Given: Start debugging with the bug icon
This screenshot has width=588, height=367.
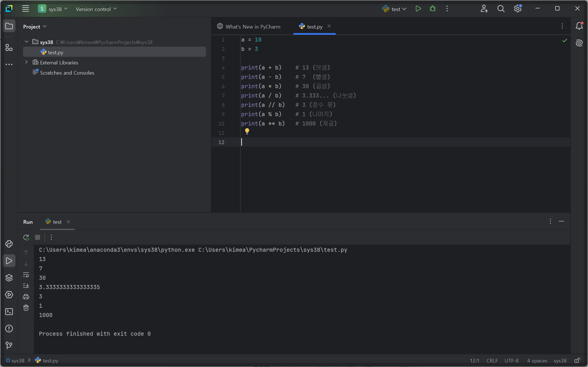Looking at the screenshot, I should pyautogui.click(x=432, y=9).
